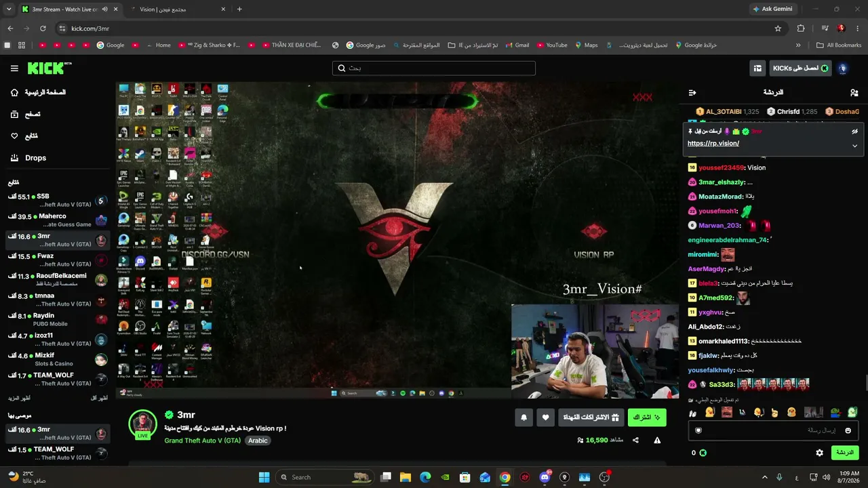Screen dimensions: 868x488
Task: Open Maherco channel in following list
Action: tap(58, 220)
